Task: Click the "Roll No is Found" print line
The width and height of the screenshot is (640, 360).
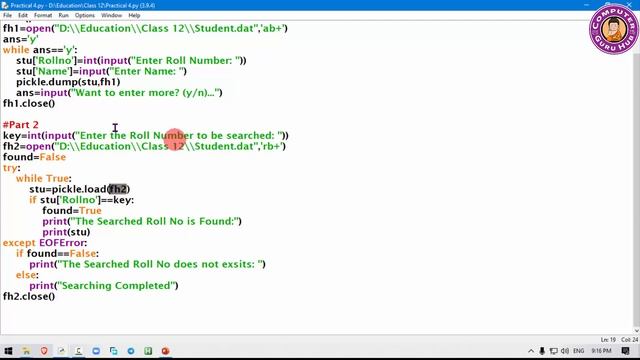Action: [x=142, y=221]
